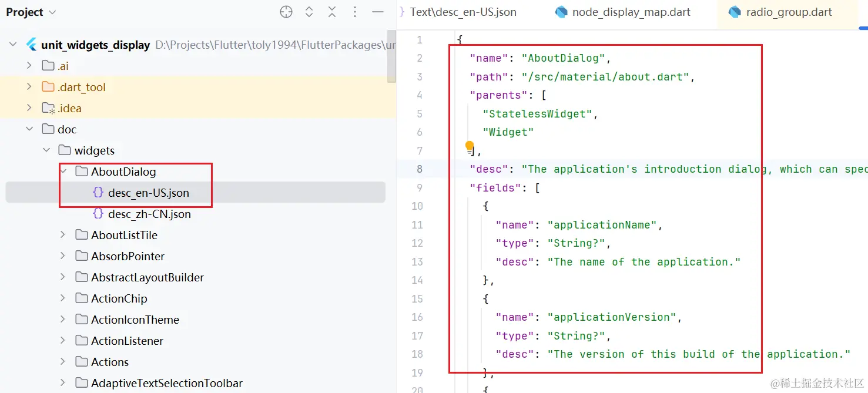Viewport: 868px width, 393px height.
Task: Select desc_en-US.json in the project tree
Action: 149,193
